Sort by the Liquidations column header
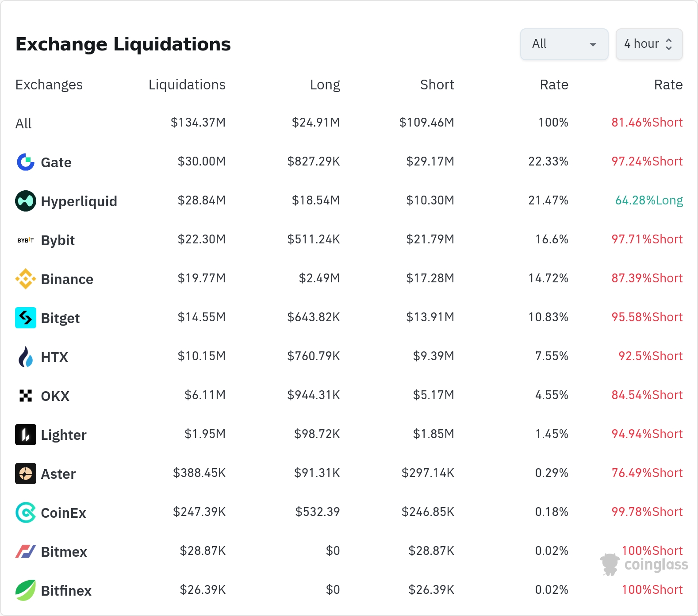Image resolution: width=698 pixels, height=616 pixels. click(187, 85)
